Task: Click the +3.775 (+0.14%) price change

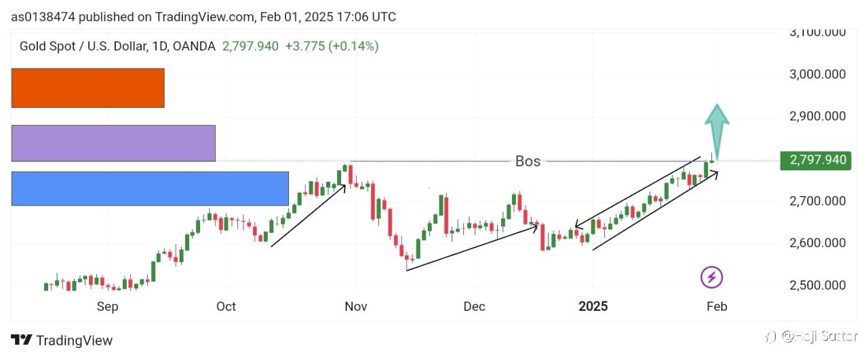Action: coord(332,46)
